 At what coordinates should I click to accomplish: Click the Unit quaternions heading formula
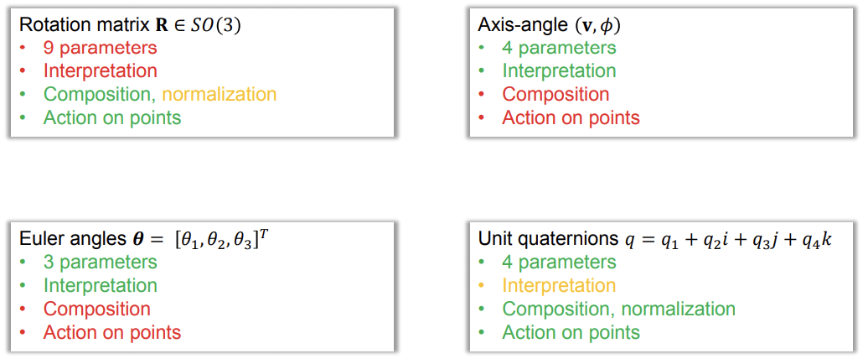[x=655, y=239]
